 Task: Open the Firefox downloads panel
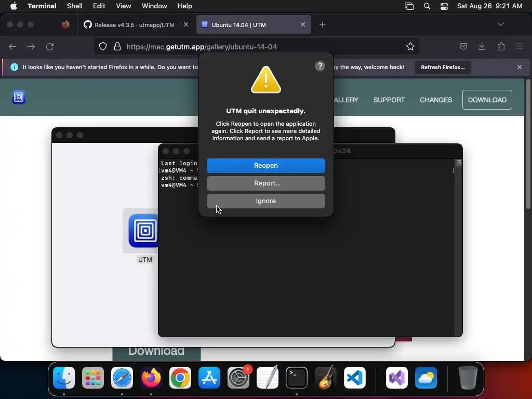tap(482, 46)
